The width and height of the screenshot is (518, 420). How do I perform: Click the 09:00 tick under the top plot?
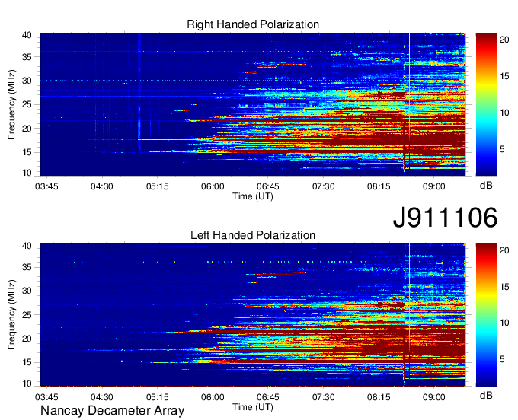click(x=434, y=186)
